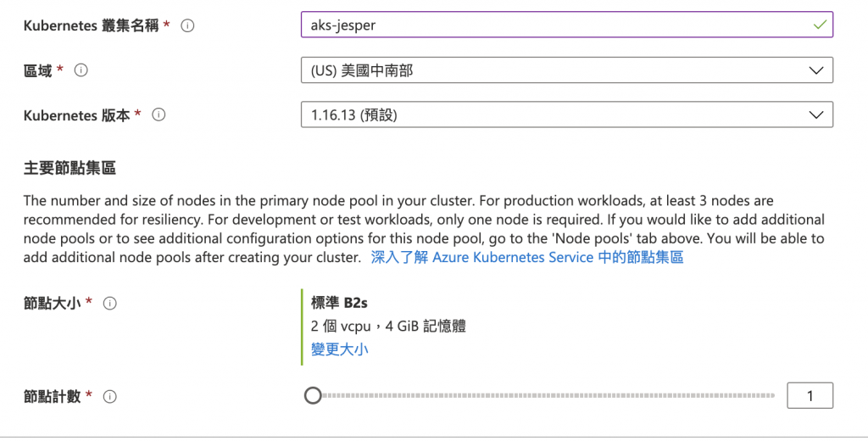Click info icon beside 節點大小 label

coord(109,303)
